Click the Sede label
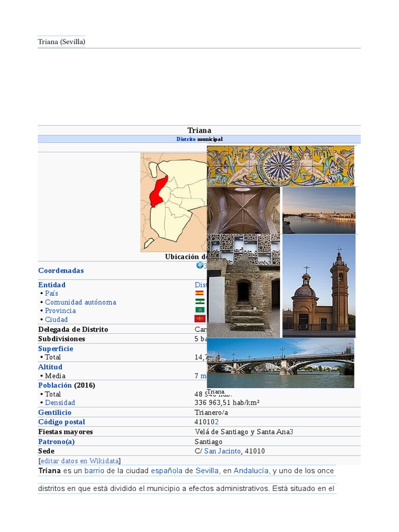Viewport: 399px width, 532px height. click(46, 451)
